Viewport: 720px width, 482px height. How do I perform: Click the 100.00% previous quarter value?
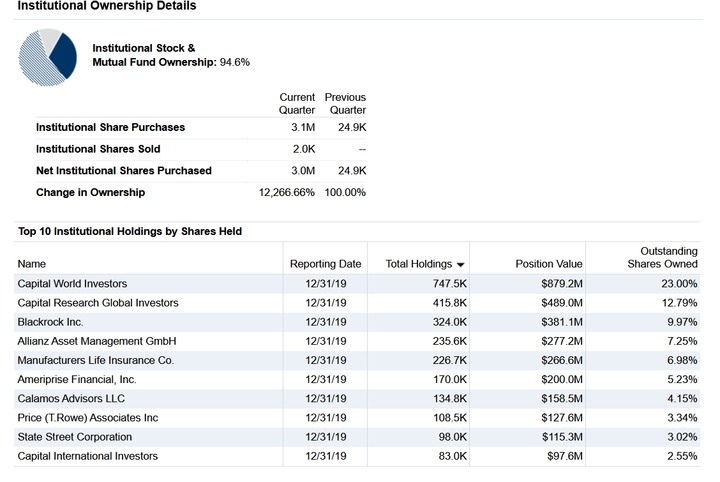point(345,192)
